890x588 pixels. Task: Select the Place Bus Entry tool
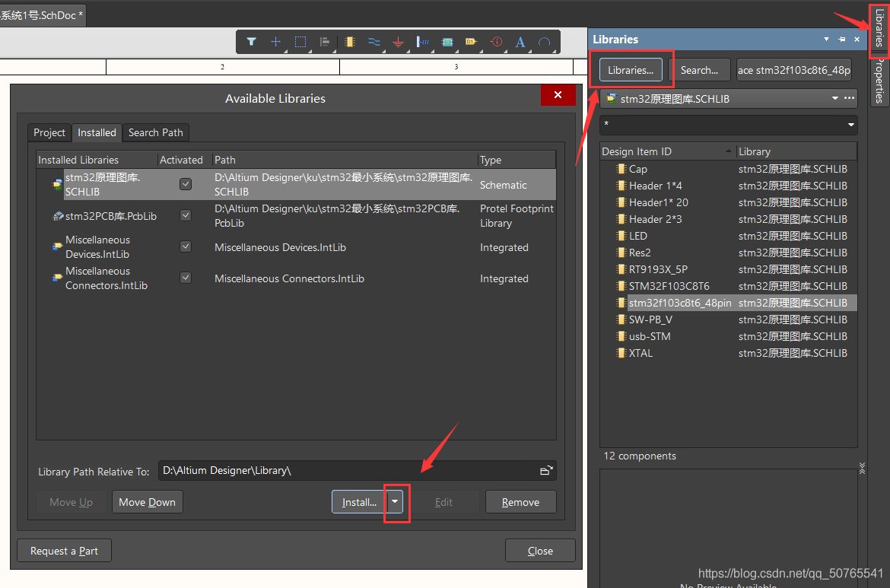click(x=423, y=41)
